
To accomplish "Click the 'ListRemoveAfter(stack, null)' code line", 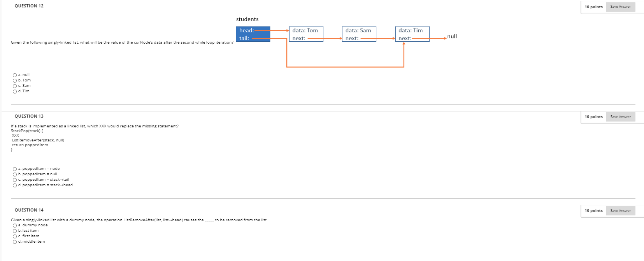I will pyautogui.click(x=38, y=140).
